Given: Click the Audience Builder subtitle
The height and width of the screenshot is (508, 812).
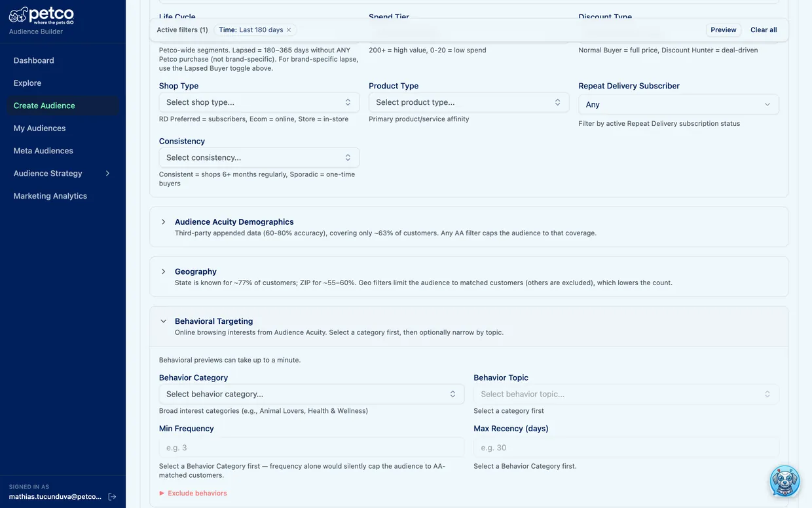Looking at the screenshot, I should 36,31.
